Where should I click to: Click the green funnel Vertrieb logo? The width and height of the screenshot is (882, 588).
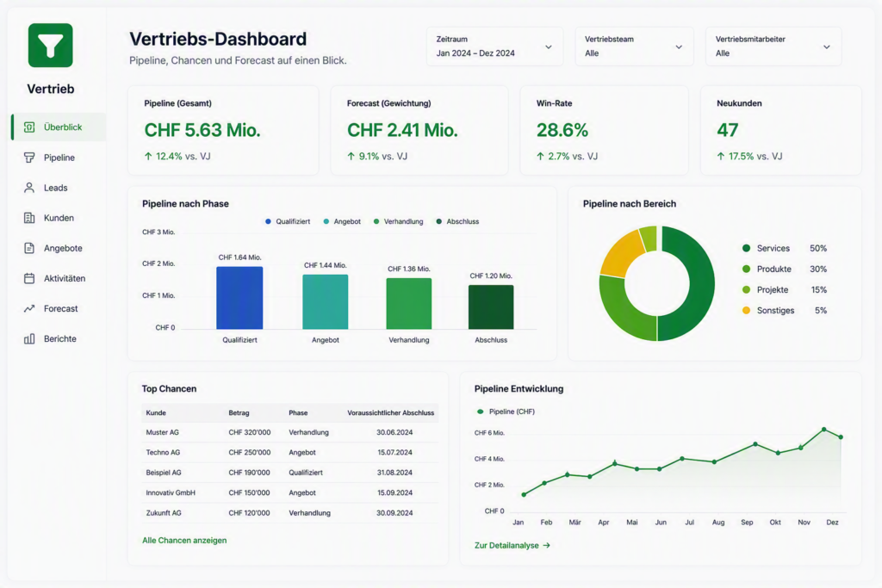pyautogui.click(x=51, y=45)
